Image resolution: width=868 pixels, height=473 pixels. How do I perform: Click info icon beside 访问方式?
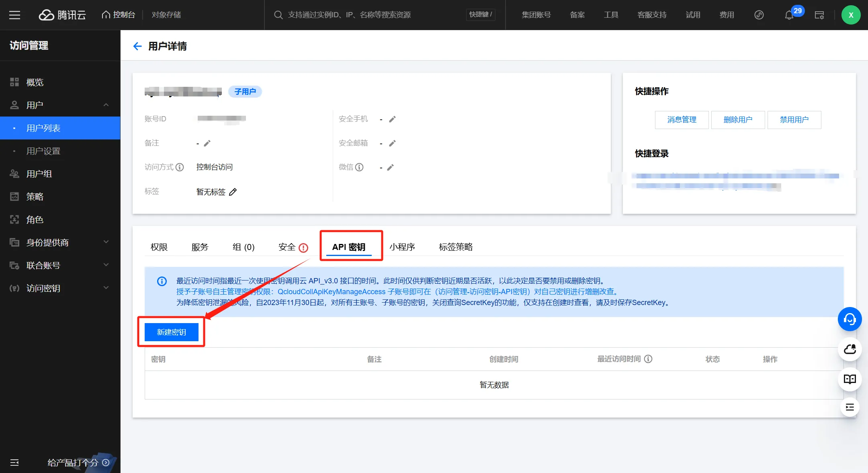coord(180,167)
